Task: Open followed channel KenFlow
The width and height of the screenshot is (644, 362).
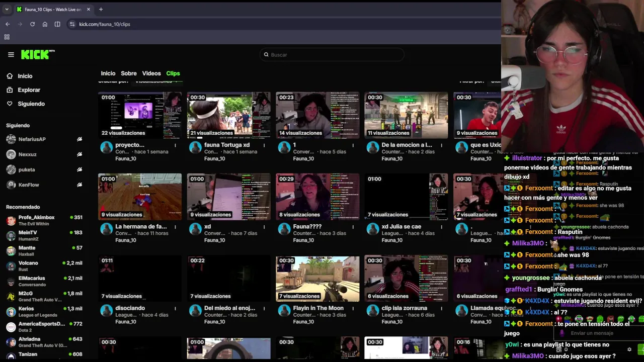Action: 29,185
